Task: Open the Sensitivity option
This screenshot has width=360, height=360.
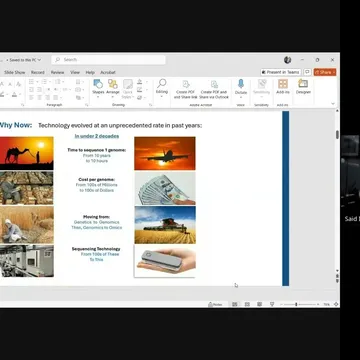Action: coord(261,87)
